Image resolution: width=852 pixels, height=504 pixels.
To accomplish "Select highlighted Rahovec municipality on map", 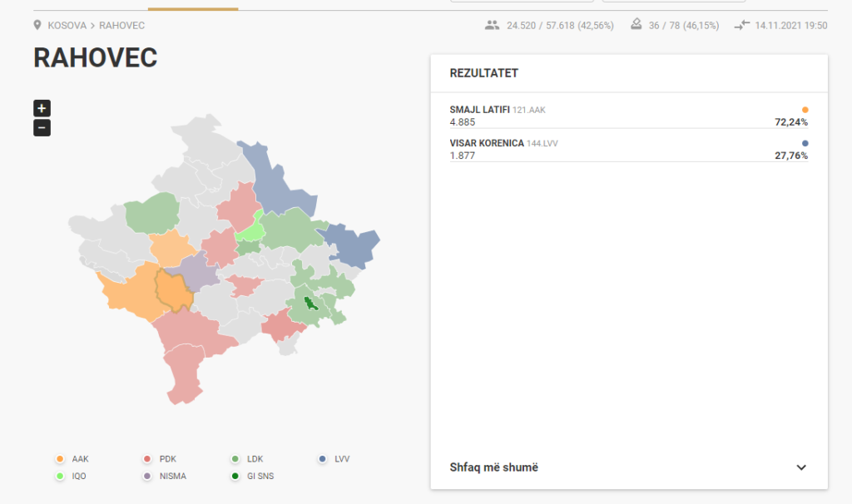I will 174,289.
